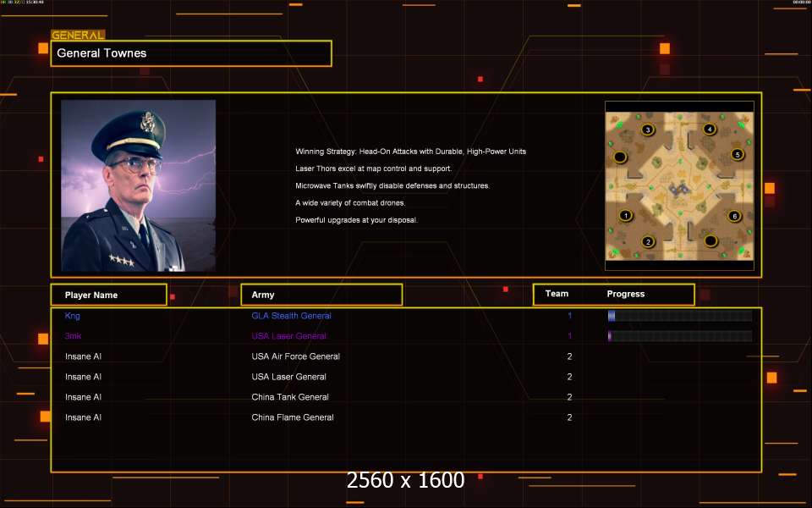Click the Winning Strategy description line
This screenshot has height=508, width=812.
(411, 152)
